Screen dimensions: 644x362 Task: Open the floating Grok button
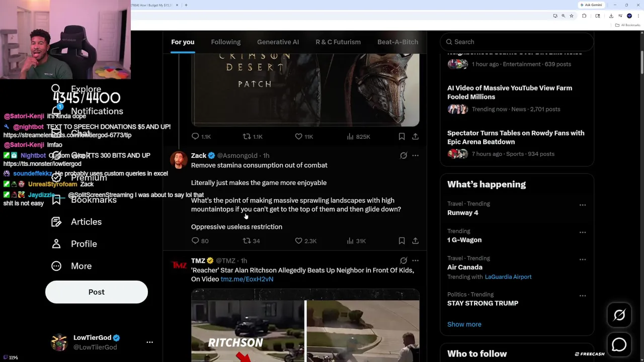pyautogui.click(x=619, y=315)
